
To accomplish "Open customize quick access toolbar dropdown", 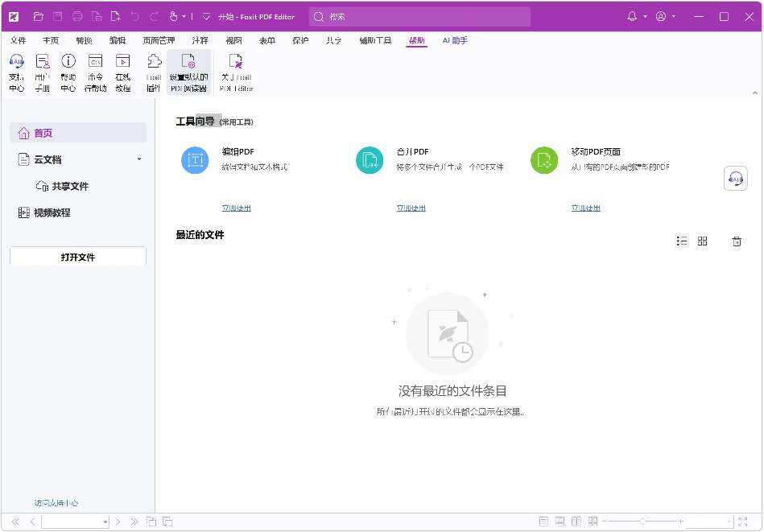I will (x=206, y=17).
